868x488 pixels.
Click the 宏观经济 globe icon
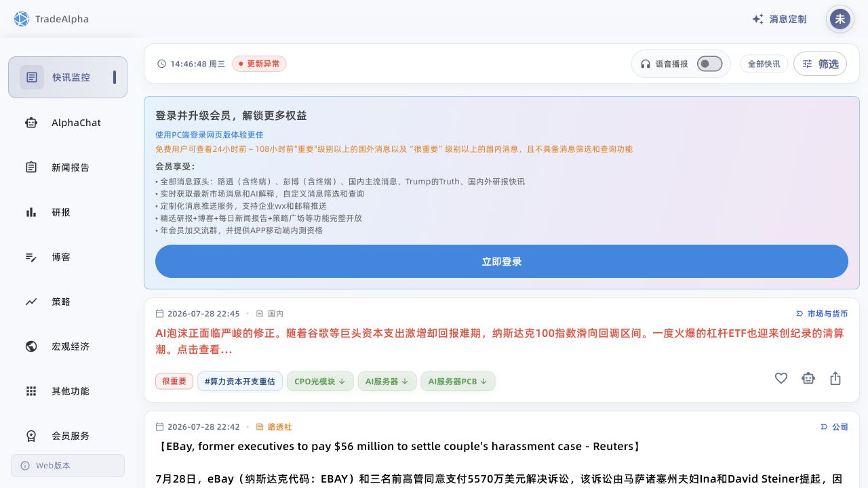click(x=31, y=346)
